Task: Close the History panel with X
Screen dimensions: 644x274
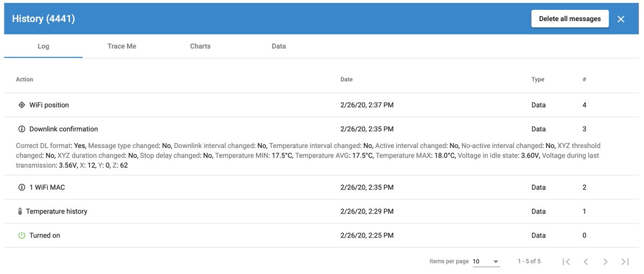Action: (621, 19)
